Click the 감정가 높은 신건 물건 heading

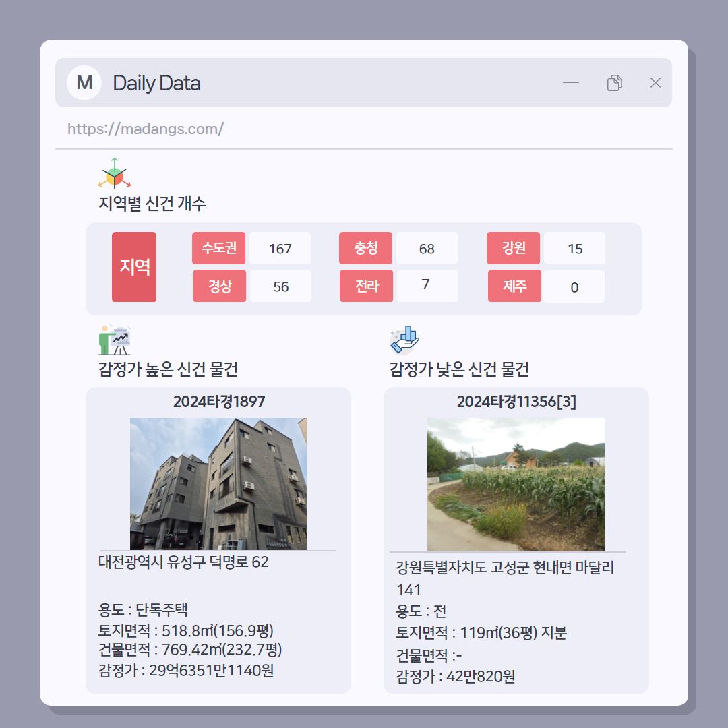[x=168, y=369]
